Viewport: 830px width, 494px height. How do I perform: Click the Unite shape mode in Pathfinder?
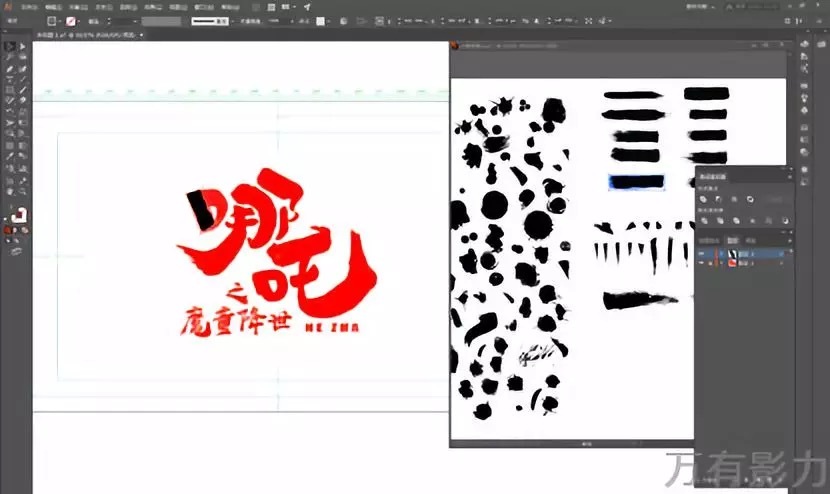[704, 199]
